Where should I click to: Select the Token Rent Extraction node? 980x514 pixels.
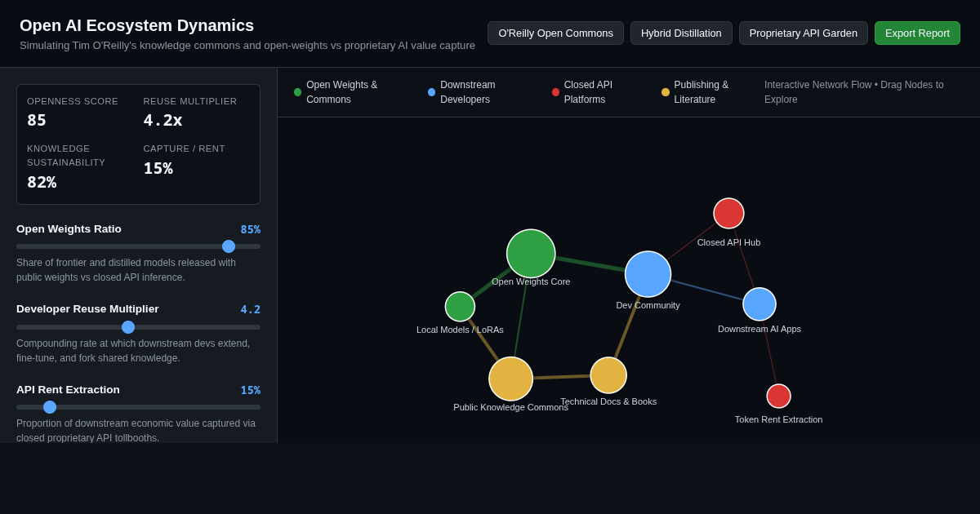click(778, 396)
